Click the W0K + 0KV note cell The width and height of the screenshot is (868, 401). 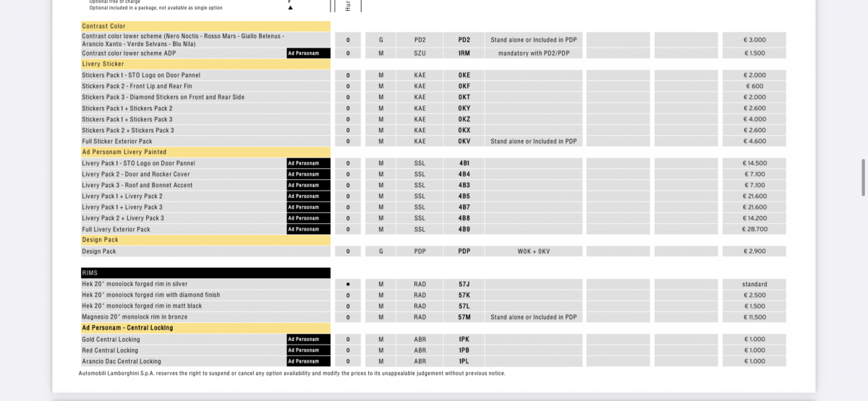(533, 251)
